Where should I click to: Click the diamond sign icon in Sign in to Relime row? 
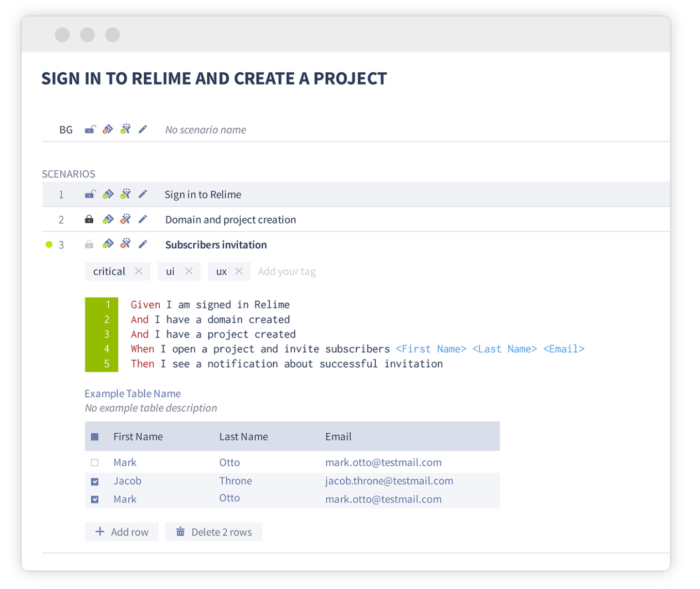(108, 194)
